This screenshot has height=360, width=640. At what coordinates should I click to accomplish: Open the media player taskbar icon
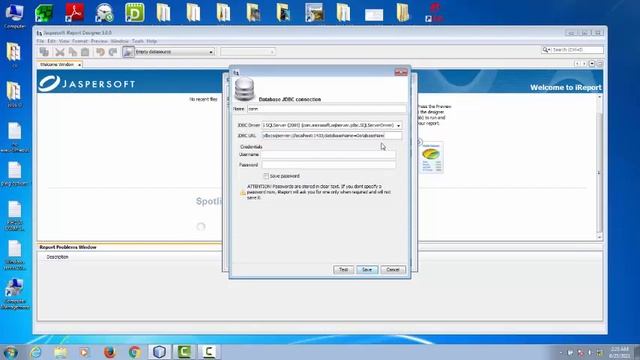pyautogui.click(x=85, y=352)
